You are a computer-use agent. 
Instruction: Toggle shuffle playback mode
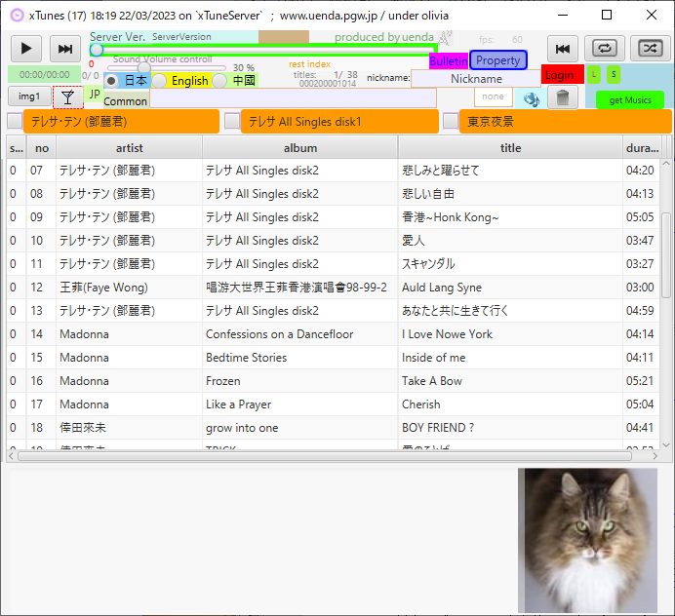coord(650,49)
